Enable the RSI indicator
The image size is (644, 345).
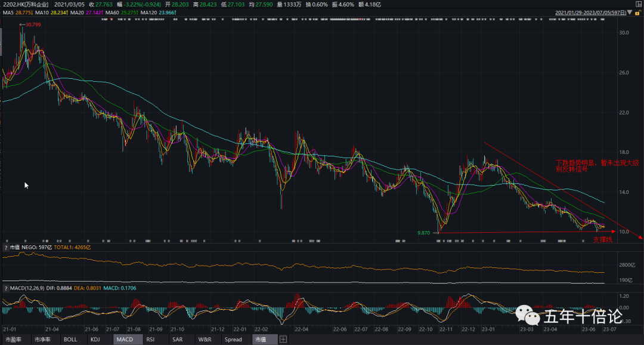(150, 340)
